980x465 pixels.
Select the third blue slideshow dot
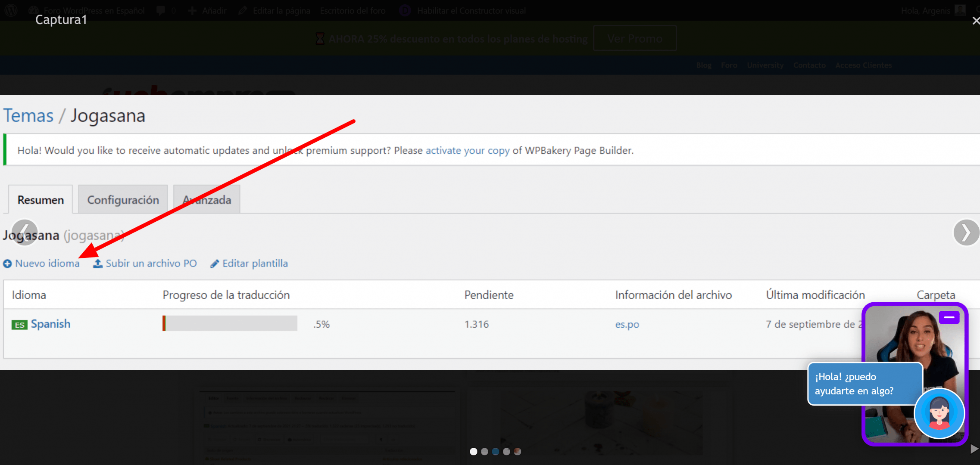click(x=496, y=451)
